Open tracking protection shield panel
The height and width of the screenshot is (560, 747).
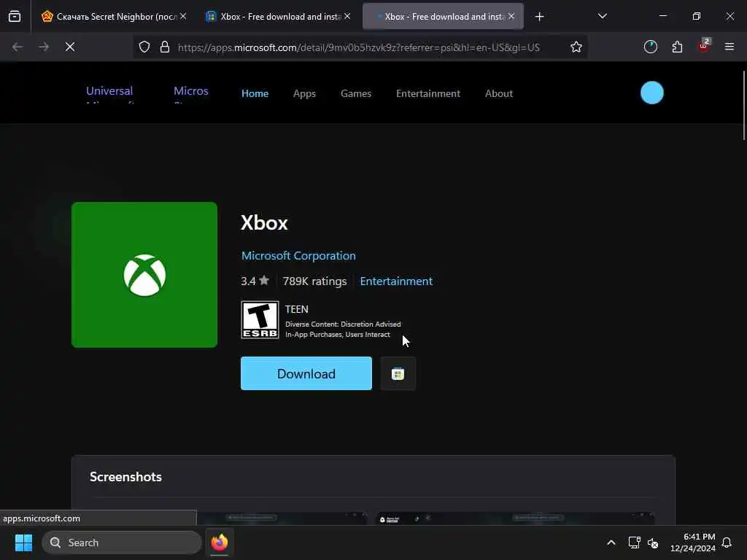coord(144,47)
